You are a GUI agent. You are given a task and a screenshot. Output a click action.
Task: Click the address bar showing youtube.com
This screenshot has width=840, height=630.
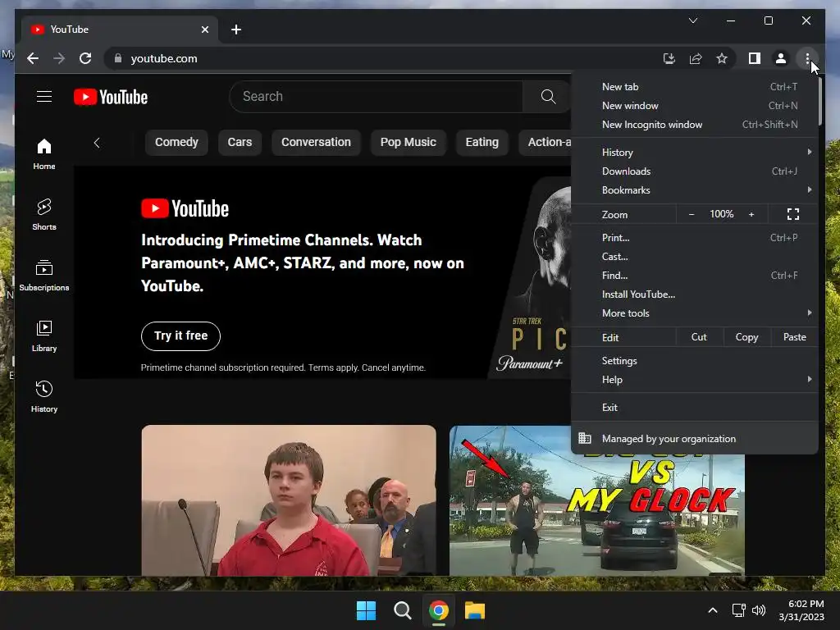[386, 58]
